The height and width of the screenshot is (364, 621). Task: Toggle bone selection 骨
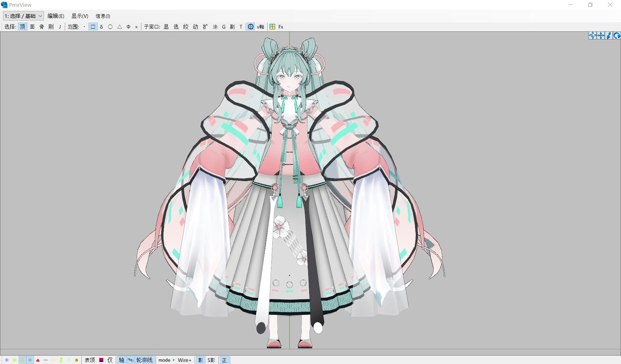[41, 26]
